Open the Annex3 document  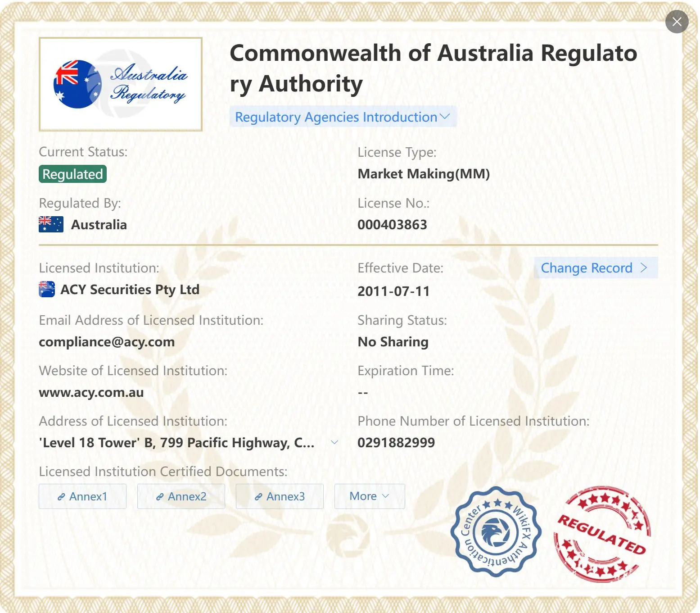(280, 496)
